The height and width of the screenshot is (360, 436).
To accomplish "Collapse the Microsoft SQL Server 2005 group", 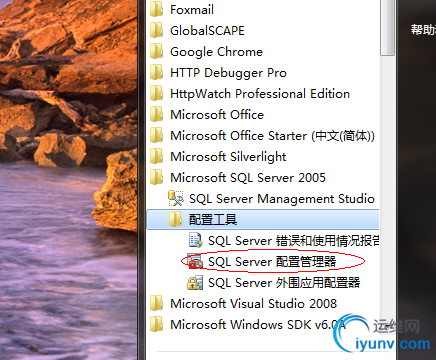I will [x=248, y=178].
